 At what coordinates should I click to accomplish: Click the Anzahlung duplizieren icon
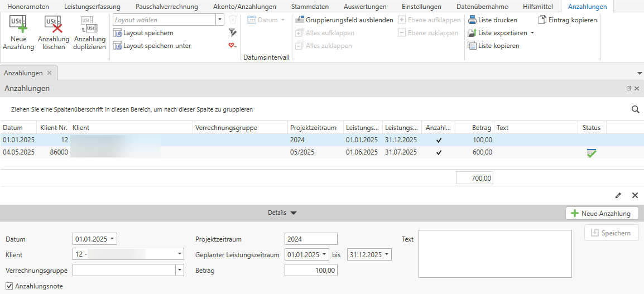click(89, 26)
